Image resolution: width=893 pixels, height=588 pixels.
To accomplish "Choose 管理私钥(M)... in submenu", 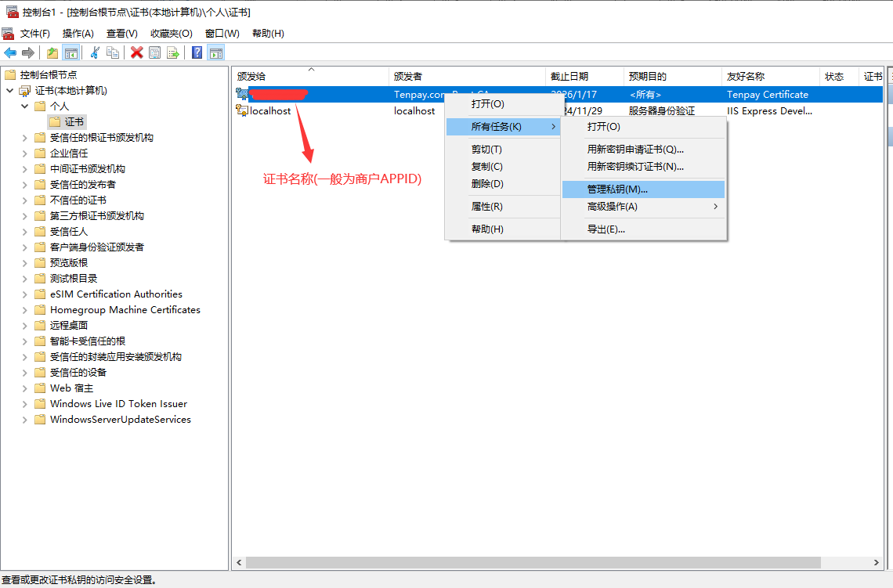I will pyautogui.click(x=643, y=189).
